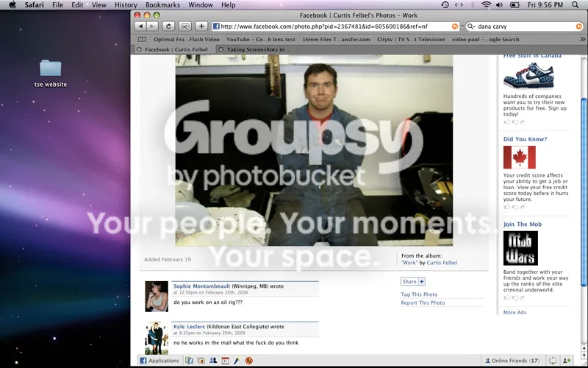588x368 pixels.
Task: Reload the page with the refresh button
Action: click(168, 26)
